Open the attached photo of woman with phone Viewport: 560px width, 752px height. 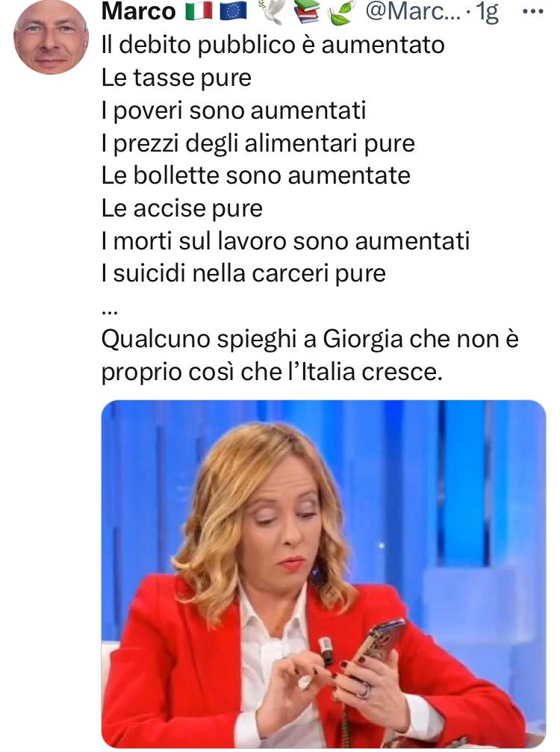pos(323,574)
